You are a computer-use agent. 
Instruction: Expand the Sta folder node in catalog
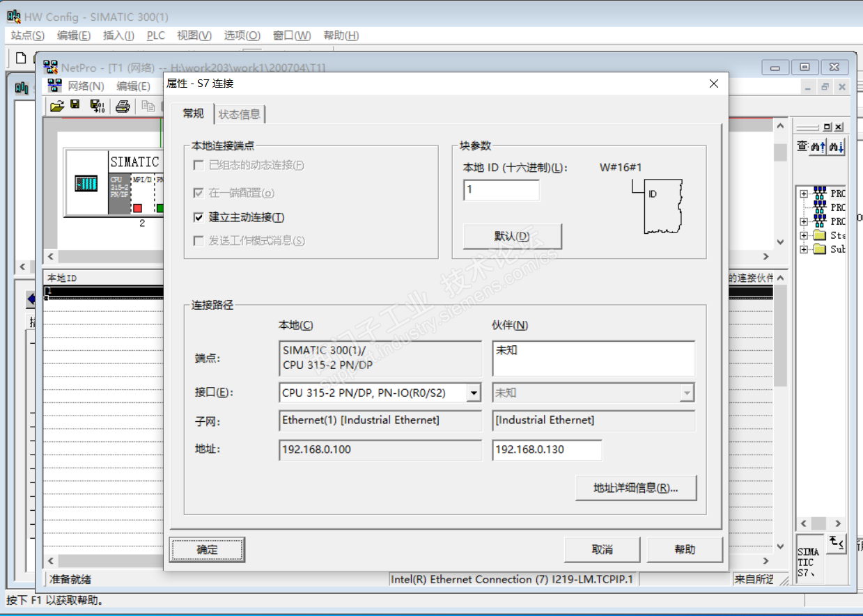click(804, 235)
